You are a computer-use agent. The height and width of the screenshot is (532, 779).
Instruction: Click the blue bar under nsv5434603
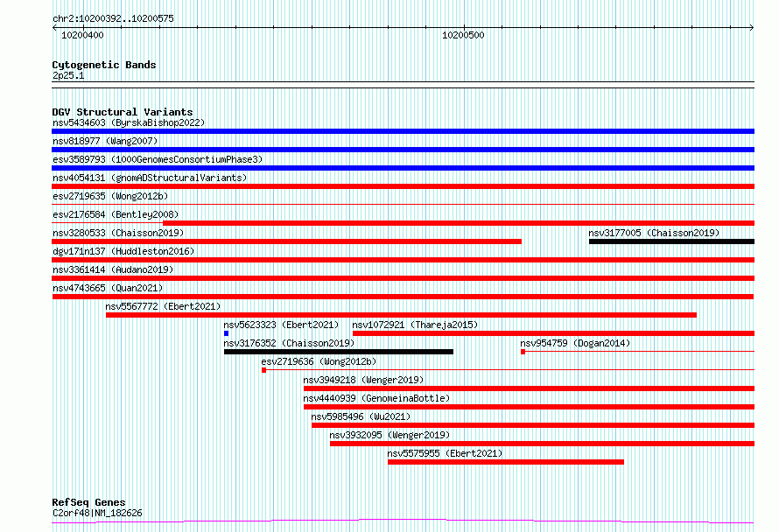403,131
